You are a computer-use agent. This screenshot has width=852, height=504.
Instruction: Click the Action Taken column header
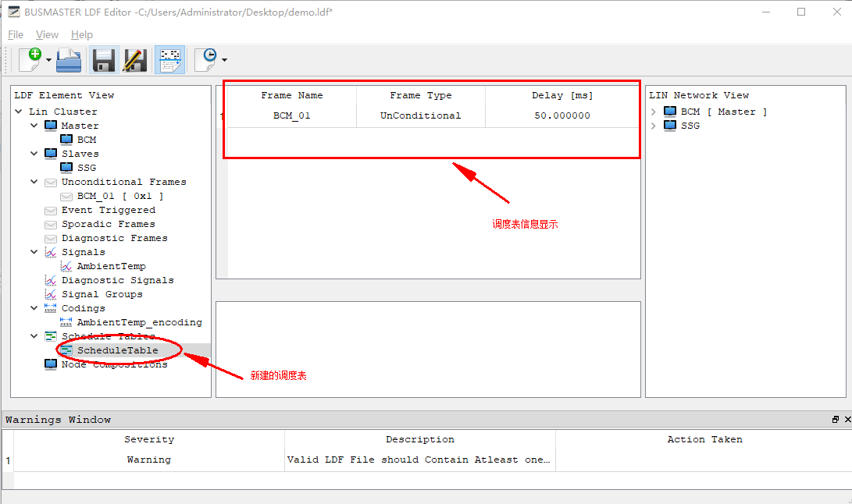[x=704, y=439]
